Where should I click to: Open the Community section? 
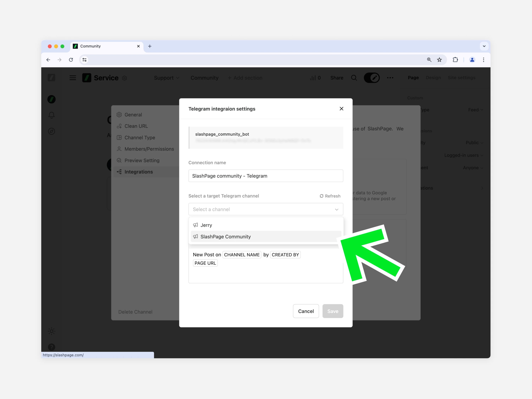click(x=204, y=78)
